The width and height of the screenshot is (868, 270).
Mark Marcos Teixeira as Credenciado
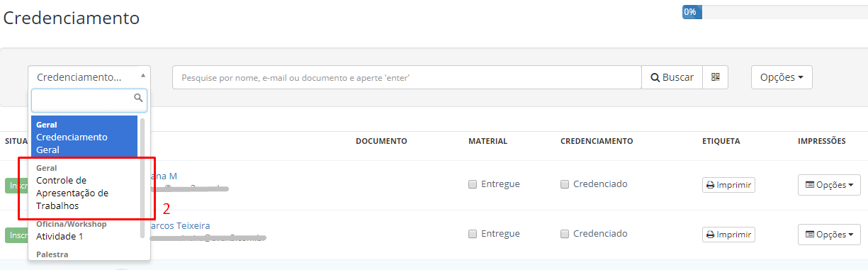tap(565, 234)
